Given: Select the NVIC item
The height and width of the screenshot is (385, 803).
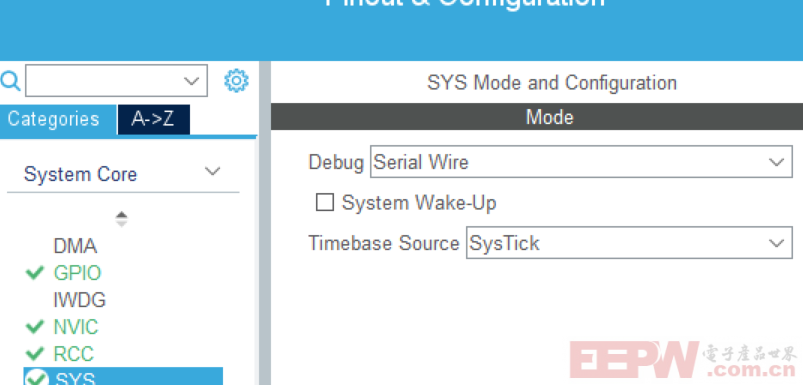Looking at the screenshot, I should click(x=76, y=327).
